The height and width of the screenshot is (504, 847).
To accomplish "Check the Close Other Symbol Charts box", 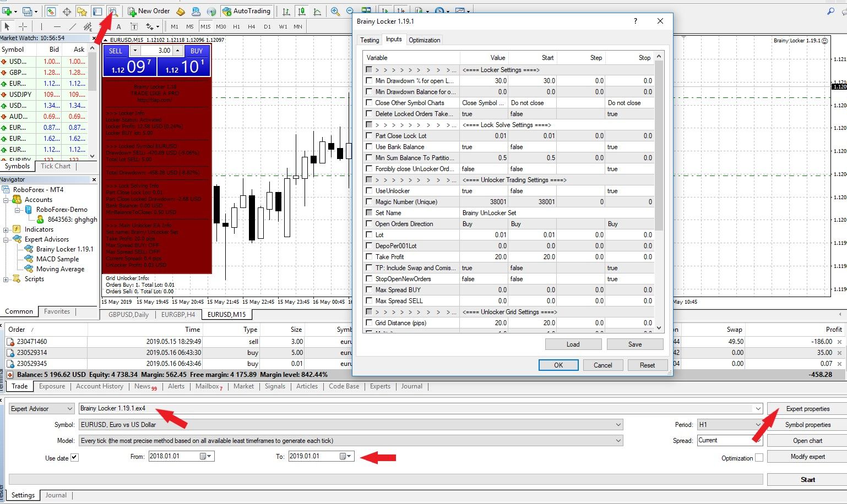I will click(369, 103).
